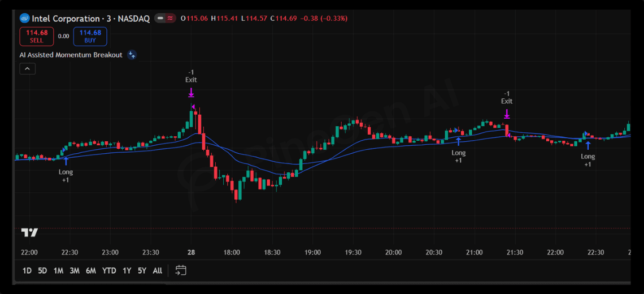Click the 20:30 time axis label
Viewport: 644px width, 294px height.
click(434, 253)
